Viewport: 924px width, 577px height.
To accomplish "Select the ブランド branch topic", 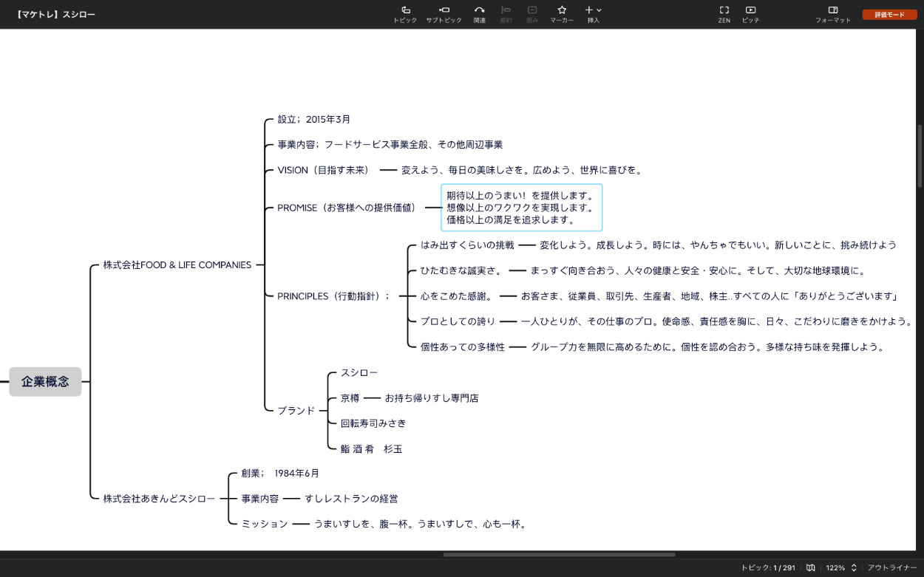I will [296, 411].
